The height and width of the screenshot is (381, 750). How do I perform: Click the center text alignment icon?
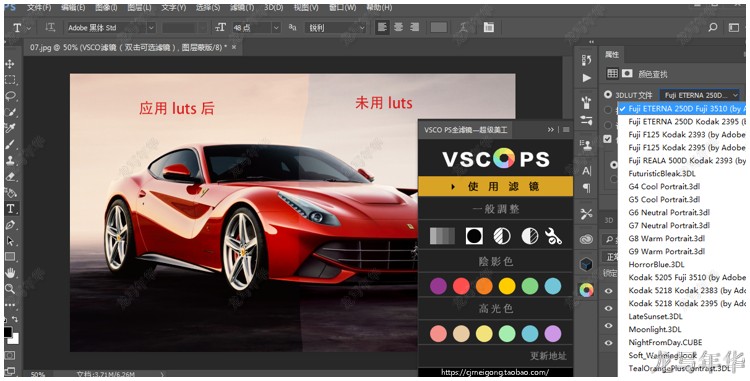point(398,27)
